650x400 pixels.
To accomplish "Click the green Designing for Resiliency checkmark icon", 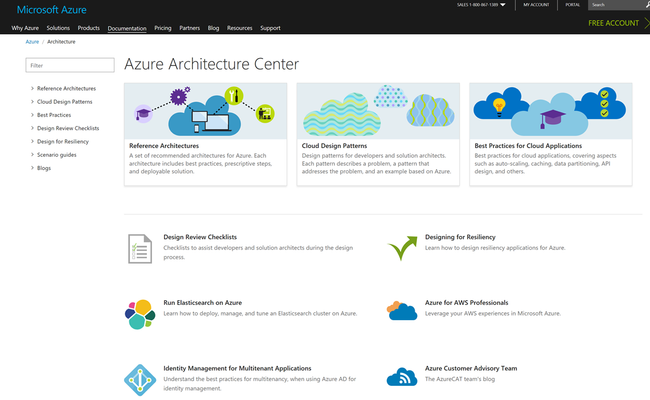I will tap(402, 248).
